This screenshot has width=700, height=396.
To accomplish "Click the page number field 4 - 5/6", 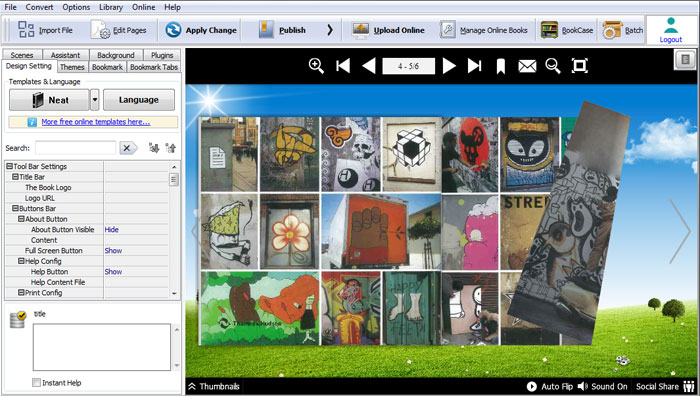I will [408, 66].
